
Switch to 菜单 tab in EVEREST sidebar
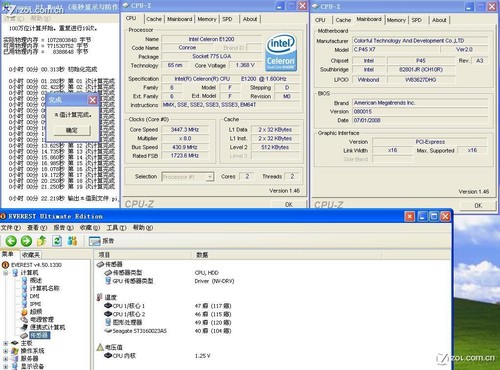tap(8, 254)
